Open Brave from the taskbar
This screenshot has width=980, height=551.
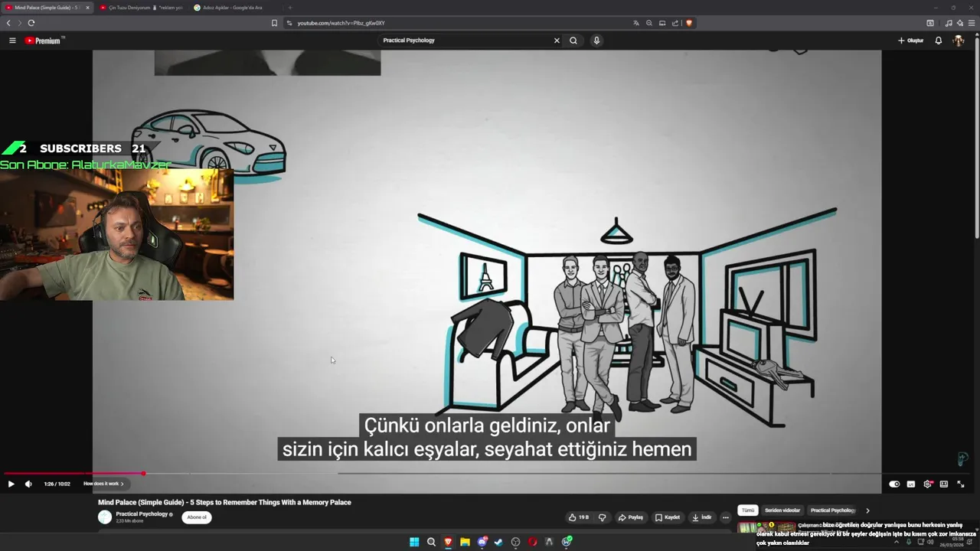pyautogui.click(x=448, y=542)
